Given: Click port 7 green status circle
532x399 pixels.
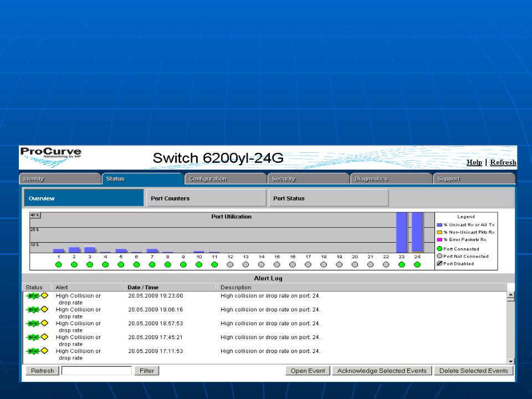Looking at the screenshot, I should click(152, 265).
